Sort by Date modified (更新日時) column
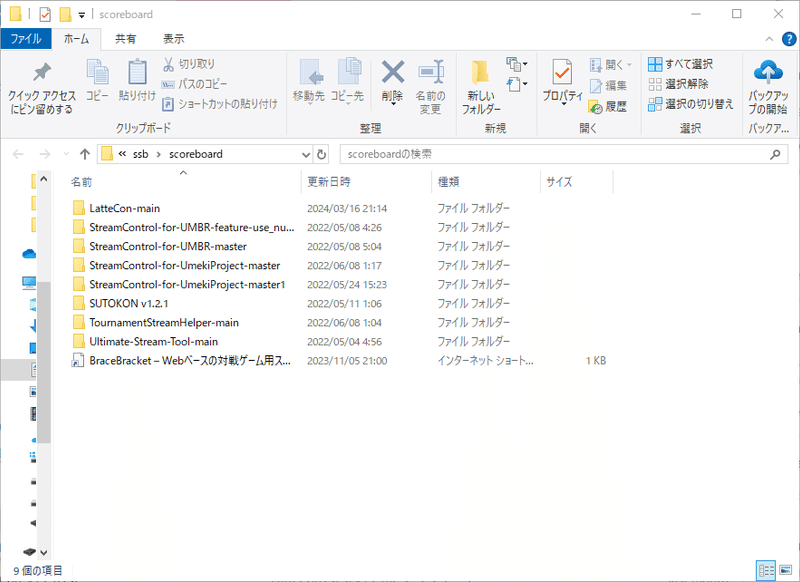Viewport: 800px width, 582px height. [366, 182]
